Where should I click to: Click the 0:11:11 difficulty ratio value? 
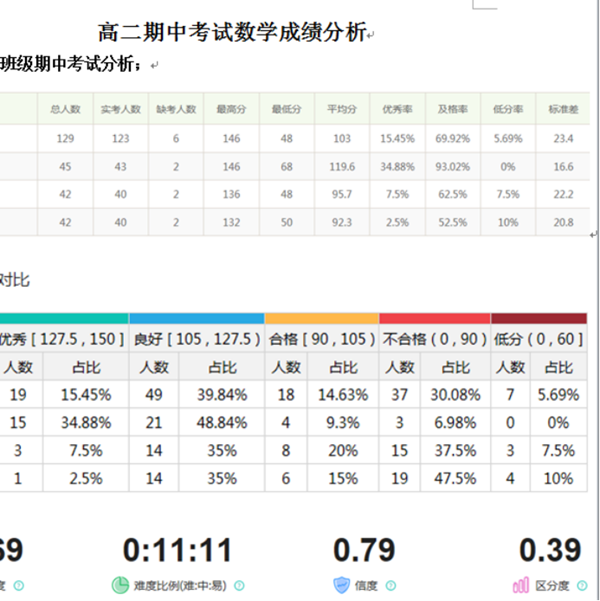[x=177, y=550]
